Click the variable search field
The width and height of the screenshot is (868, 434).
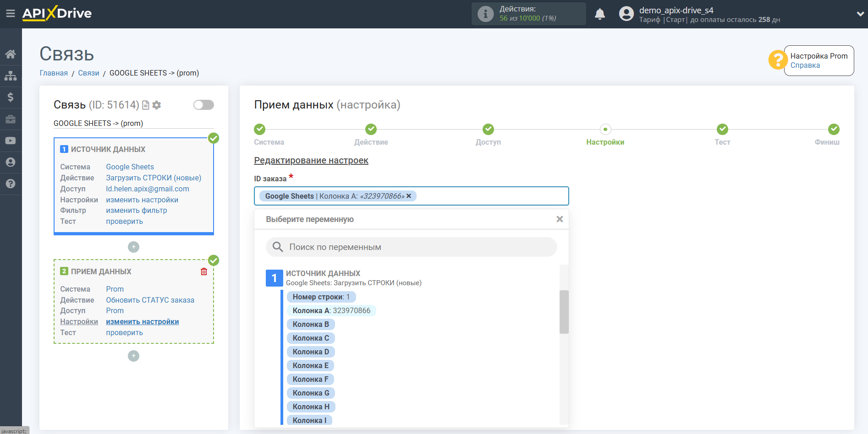pyautogui.click(x=411, y=247)
